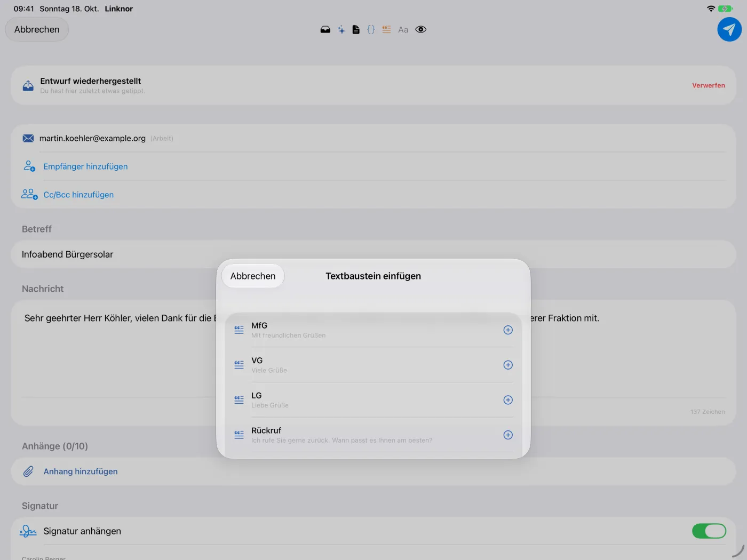Tap Abbrechen to cancel the email composer
Screen dimensions: 747x560
[x=37, y=29]
